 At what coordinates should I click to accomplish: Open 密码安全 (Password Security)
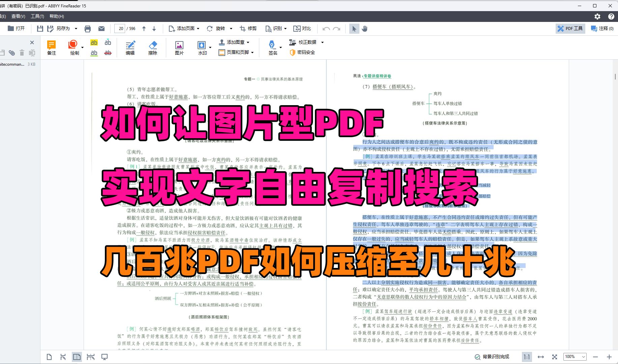[302, 52]
